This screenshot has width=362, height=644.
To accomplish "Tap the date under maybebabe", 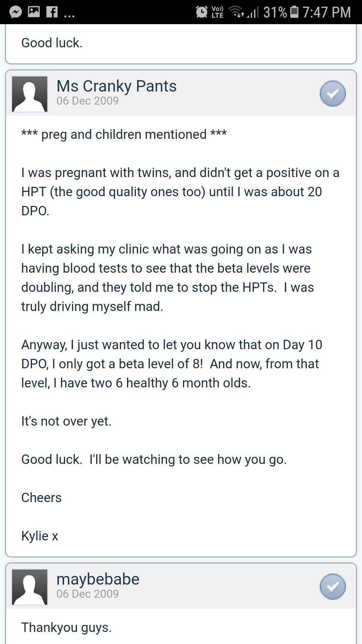I will click(x=87, y=594).
